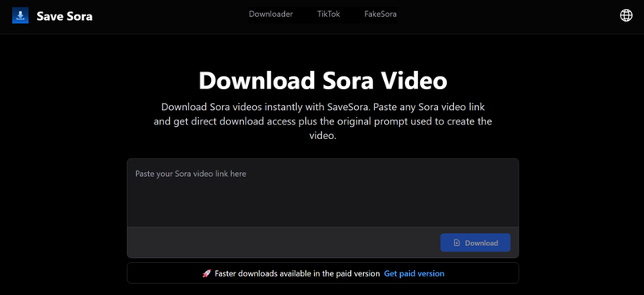Click the Save Sora brand name

[64, 16]
